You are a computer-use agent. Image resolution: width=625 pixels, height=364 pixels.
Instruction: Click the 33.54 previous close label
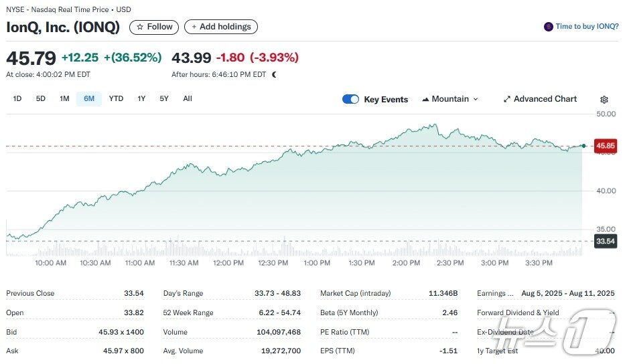(605, 241)
